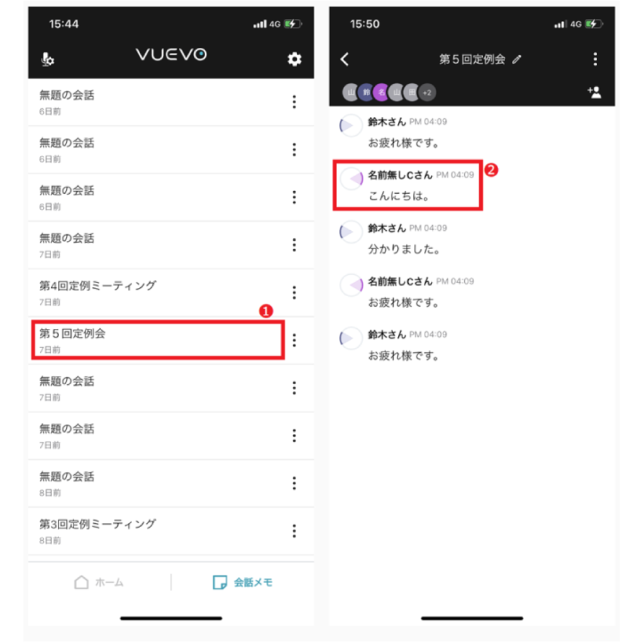Edit the 第５回定例会 title with pencil icon

tap(517, 60)
